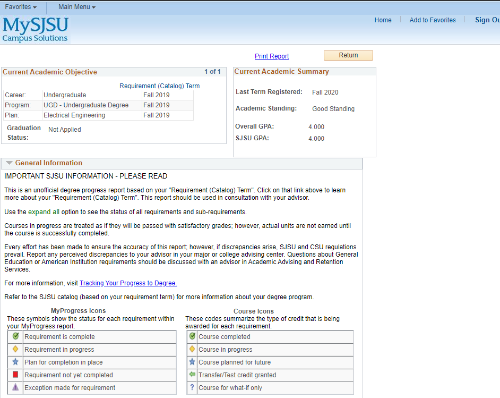500x398 pixels.
Task: Click the 'Transfer/Test credit granted' label
Action: click(237, 375)
